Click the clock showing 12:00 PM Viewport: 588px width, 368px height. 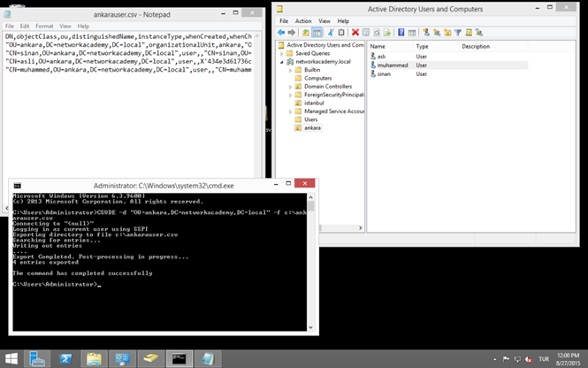568,359
